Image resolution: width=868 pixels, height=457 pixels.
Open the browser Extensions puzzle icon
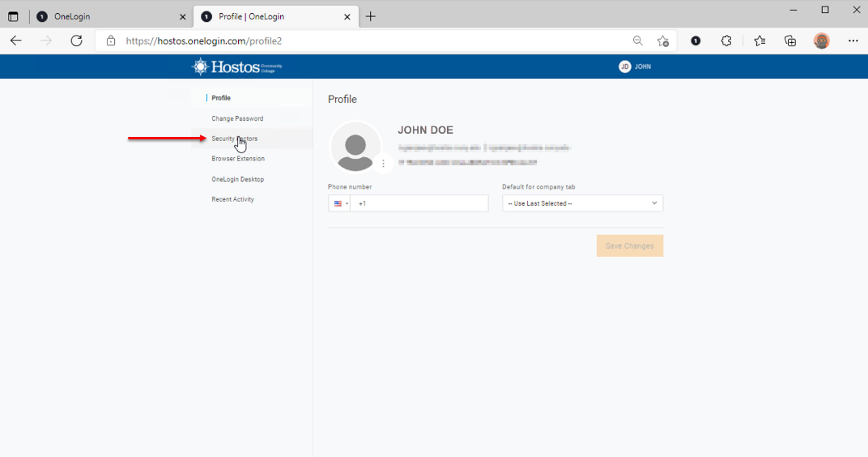click(726, 41)
